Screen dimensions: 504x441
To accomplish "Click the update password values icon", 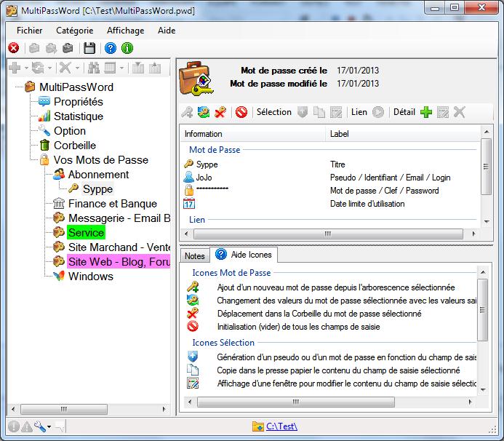I will pyautogui.click(x=204, y=112).
